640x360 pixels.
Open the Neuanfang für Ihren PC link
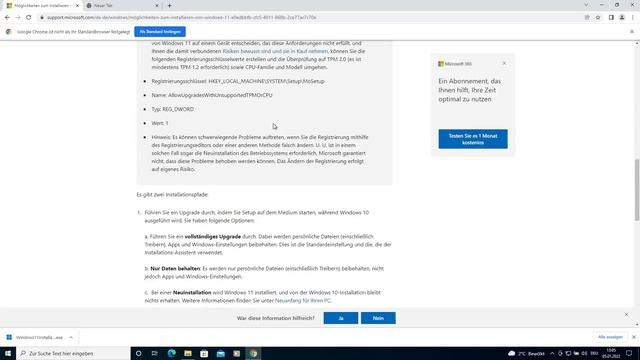pyautogui.click(x=302, y=300)
